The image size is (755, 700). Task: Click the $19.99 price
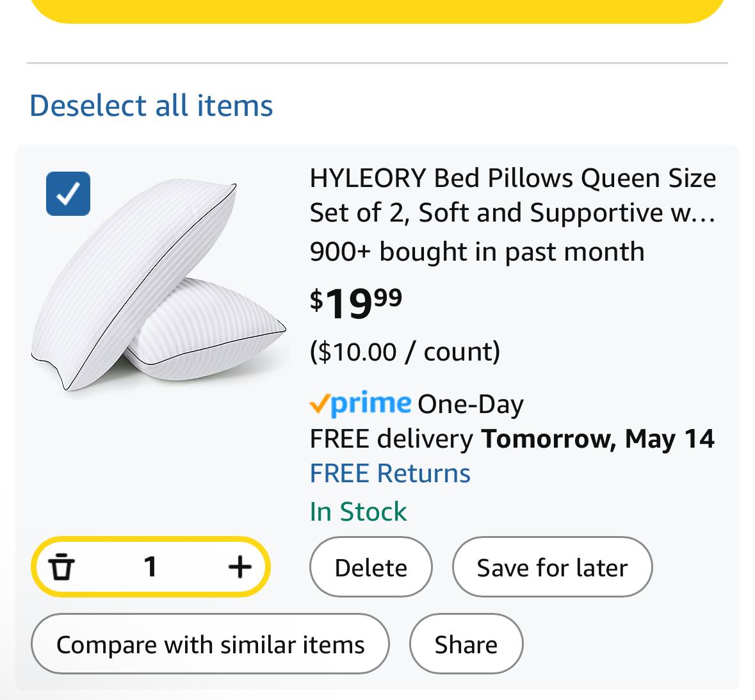pos(356,303)
